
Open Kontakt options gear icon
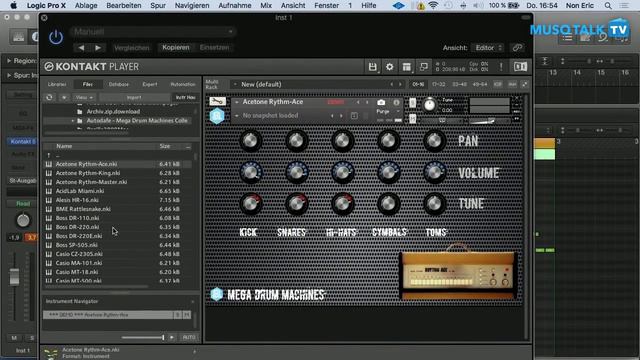pos(389,67)
